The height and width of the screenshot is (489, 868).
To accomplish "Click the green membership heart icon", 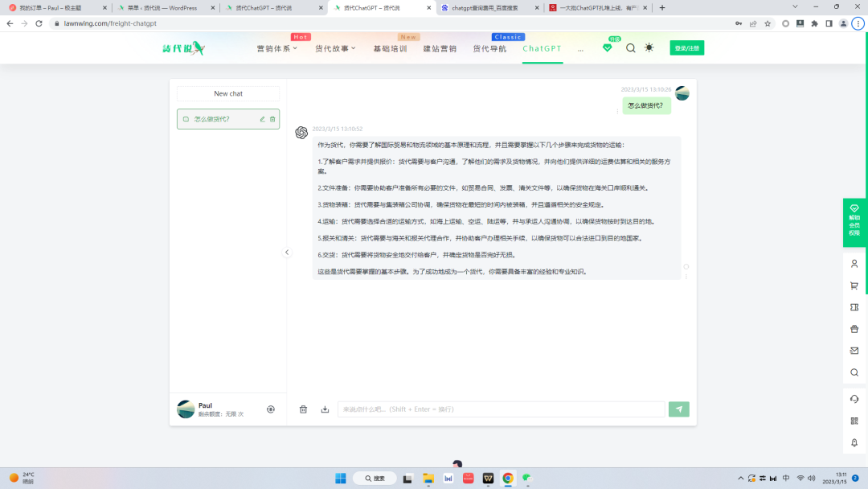I will (x=607, y=47).
